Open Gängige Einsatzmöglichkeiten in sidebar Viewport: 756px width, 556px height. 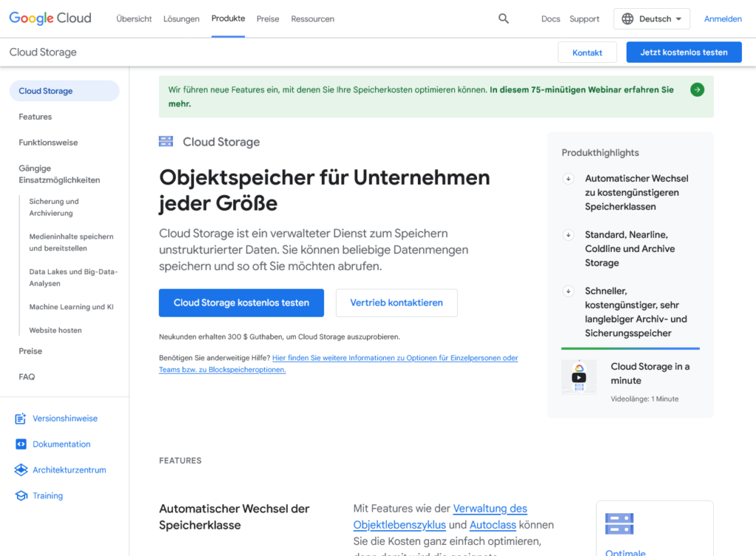tap(59, 174)
